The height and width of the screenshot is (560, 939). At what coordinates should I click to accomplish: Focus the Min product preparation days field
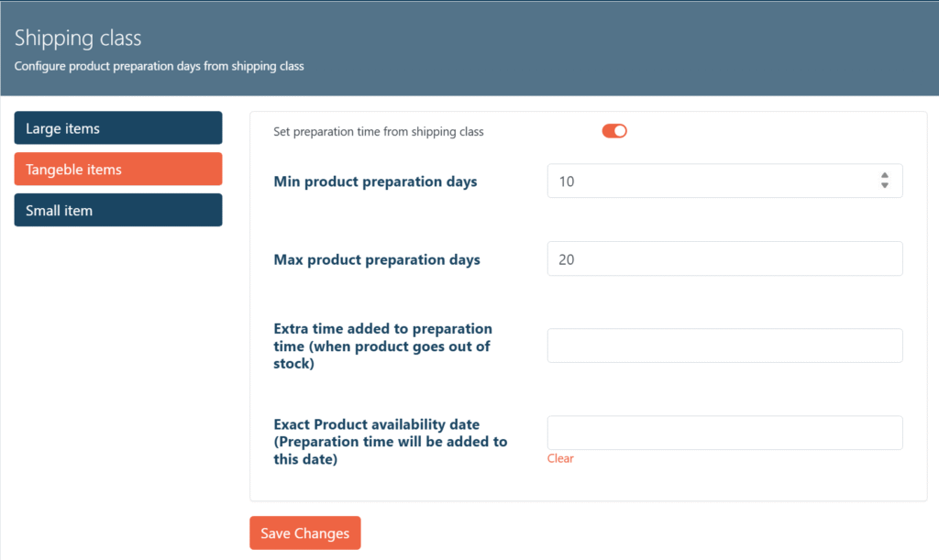pos(706,181)
